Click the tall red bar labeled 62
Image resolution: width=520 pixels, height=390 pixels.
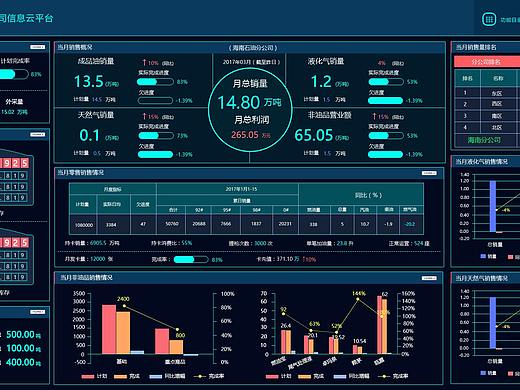coord(379,325)
